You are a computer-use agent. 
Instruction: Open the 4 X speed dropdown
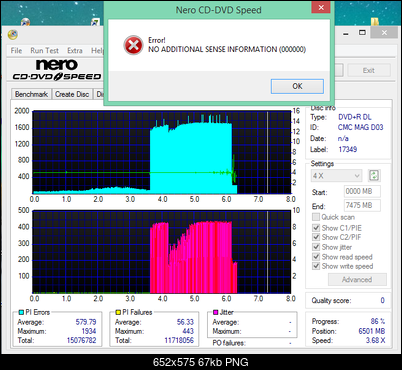pos(336,176)
